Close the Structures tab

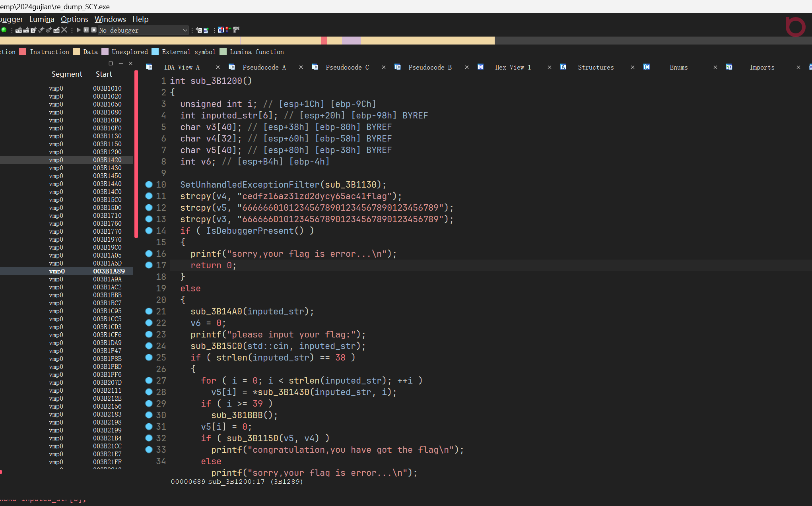[x=633, y=67]
